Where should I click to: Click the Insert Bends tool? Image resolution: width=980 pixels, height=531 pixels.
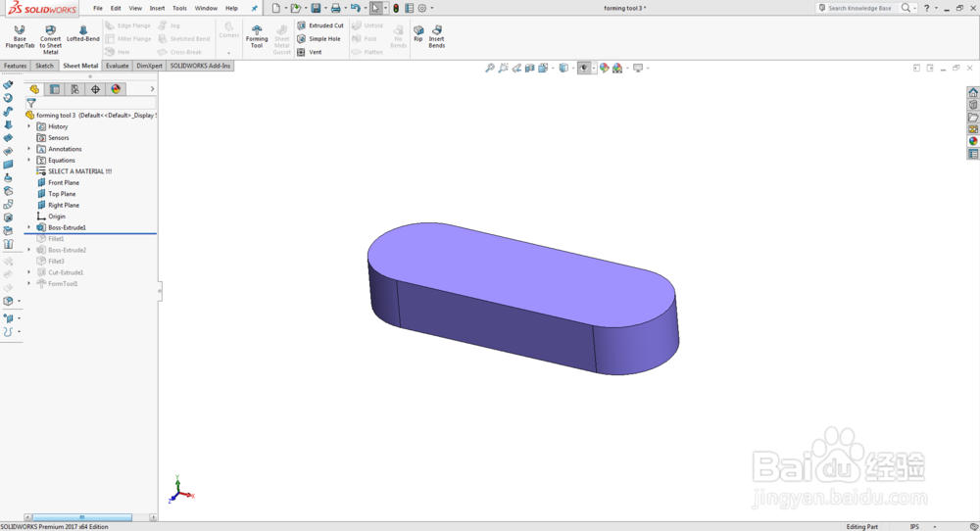437,37
